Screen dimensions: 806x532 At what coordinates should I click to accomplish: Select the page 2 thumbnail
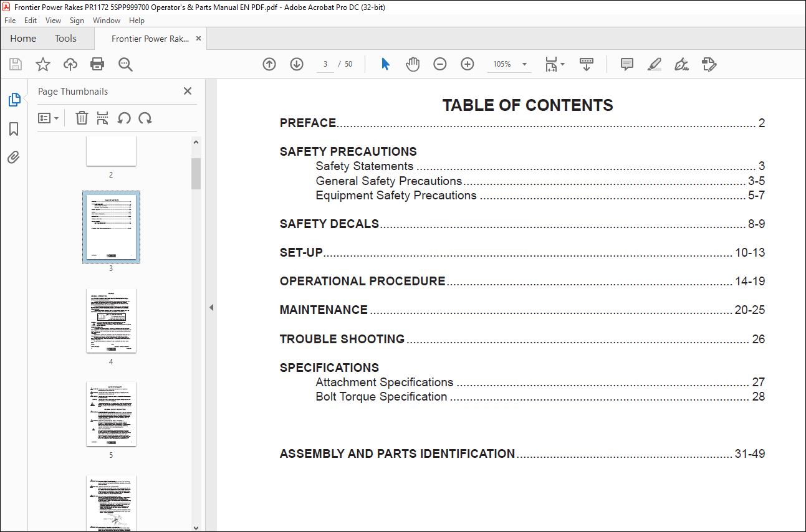click(111, 151)
